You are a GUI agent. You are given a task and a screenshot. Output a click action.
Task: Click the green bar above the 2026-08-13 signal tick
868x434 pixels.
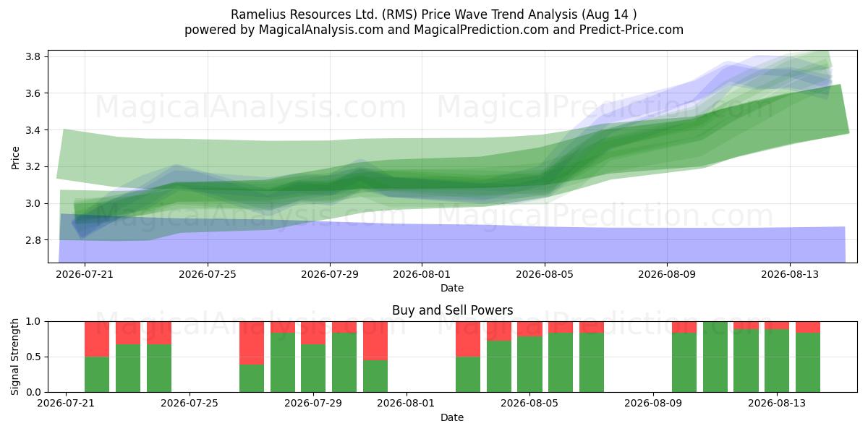point(777,361)
